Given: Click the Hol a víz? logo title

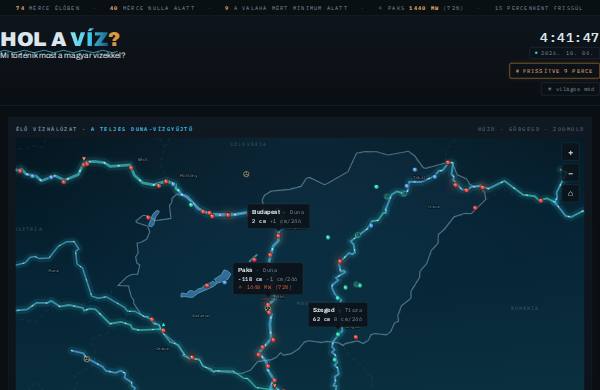Looking at the screenshot, I should (60, 39).
